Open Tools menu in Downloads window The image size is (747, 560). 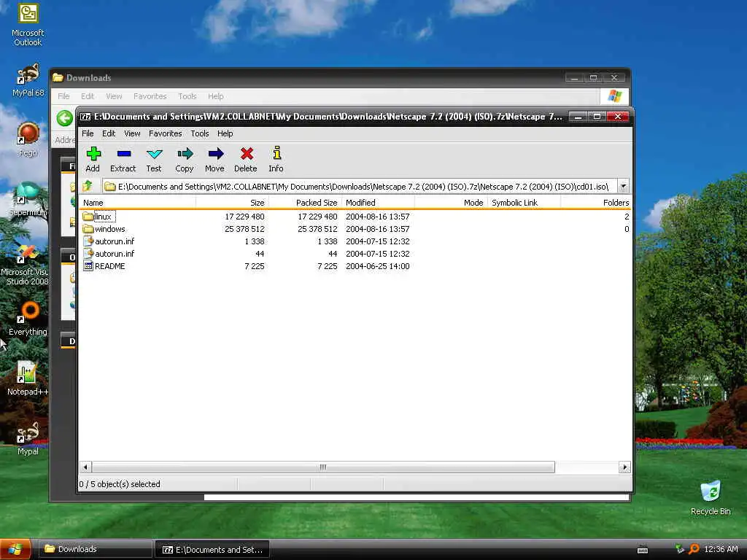coord(187,96)
